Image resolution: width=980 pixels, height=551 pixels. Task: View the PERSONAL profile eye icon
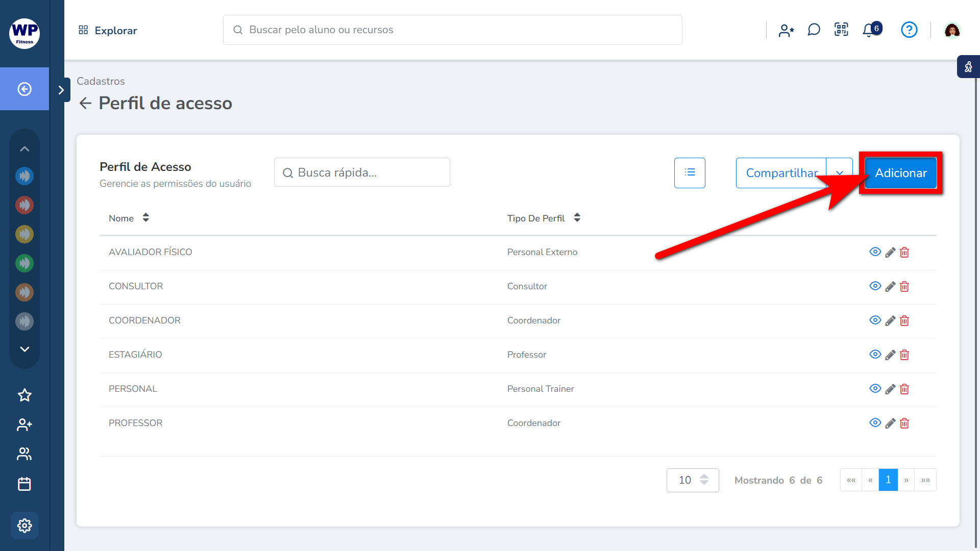(875, 389)
